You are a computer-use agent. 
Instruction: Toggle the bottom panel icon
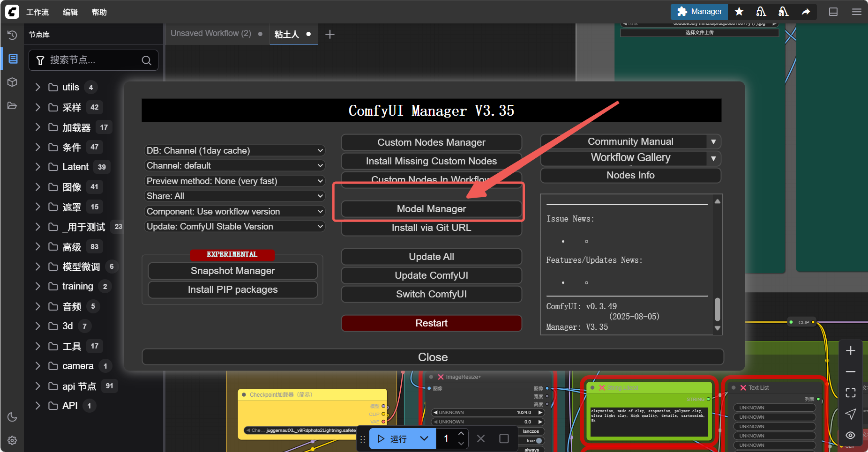pos(833,12)
